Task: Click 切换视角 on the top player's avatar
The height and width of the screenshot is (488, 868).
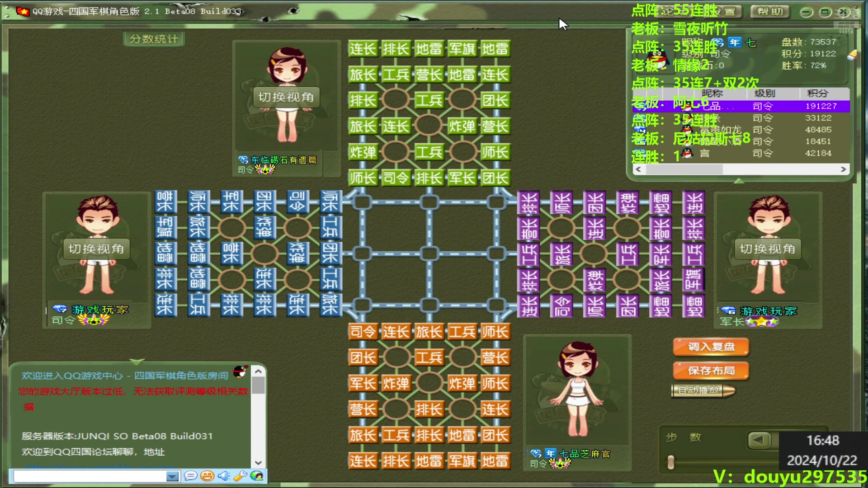Action: (286, 97)
